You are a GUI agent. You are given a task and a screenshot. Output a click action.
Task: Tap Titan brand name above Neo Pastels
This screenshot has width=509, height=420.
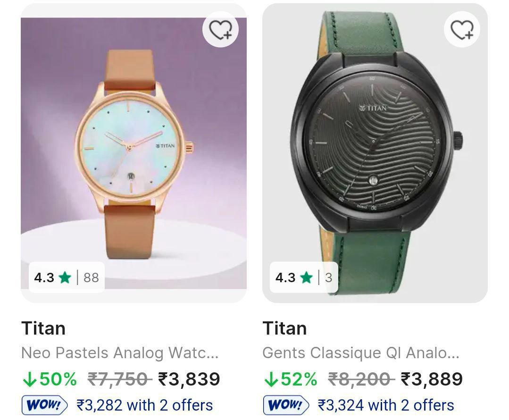(43, 328)
